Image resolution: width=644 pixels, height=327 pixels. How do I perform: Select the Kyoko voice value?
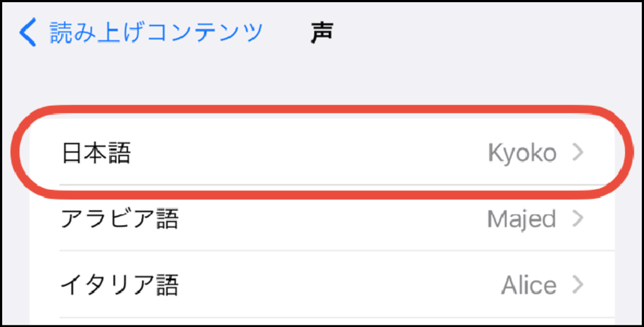coord(522,154)
